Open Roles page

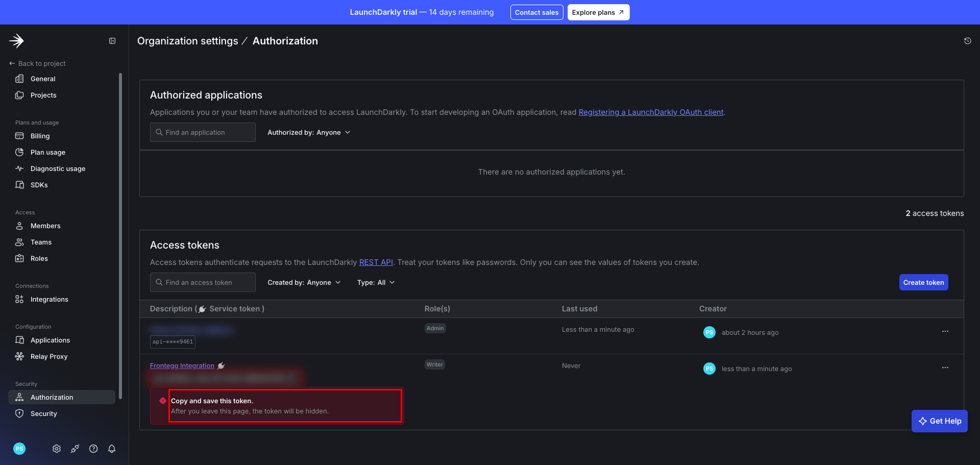(62, 258)
